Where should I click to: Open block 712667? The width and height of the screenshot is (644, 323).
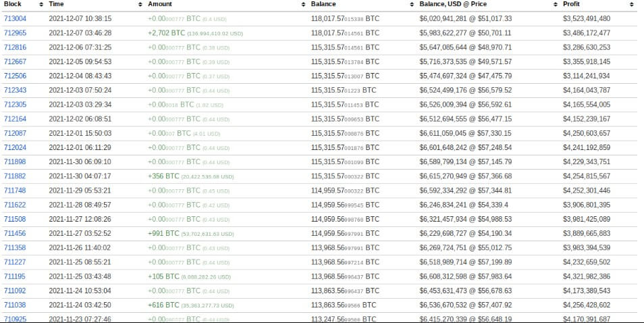(x=15, y=61)
